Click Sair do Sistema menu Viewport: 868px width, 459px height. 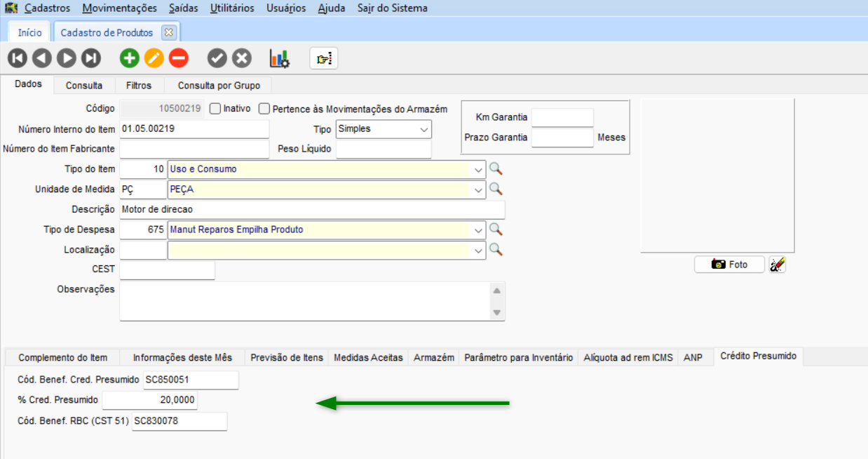click(392, 8)
